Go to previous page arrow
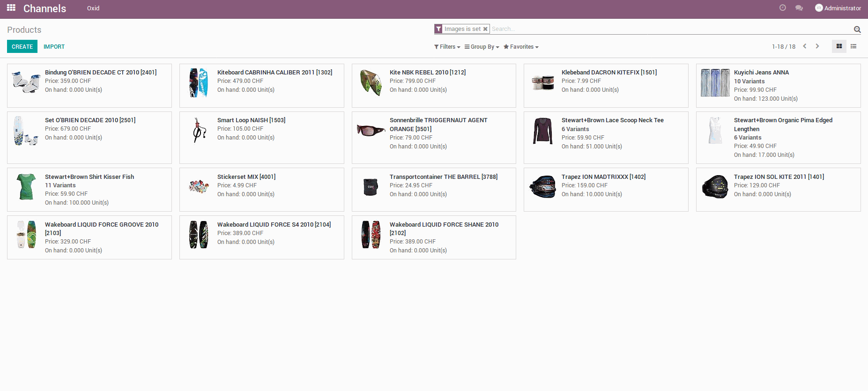868x391 pixels. tap(805, 46)
